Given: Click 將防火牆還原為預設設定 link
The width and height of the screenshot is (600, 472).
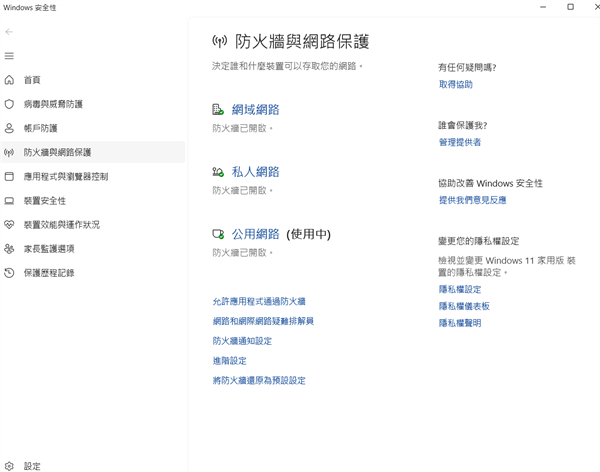Looking at the screenshot, I should (x=259, y=381).
